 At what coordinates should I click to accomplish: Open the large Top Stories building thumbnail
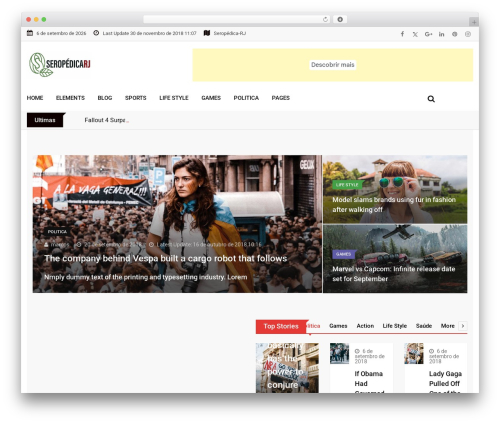pyautogui.click(x=287, y=368)
